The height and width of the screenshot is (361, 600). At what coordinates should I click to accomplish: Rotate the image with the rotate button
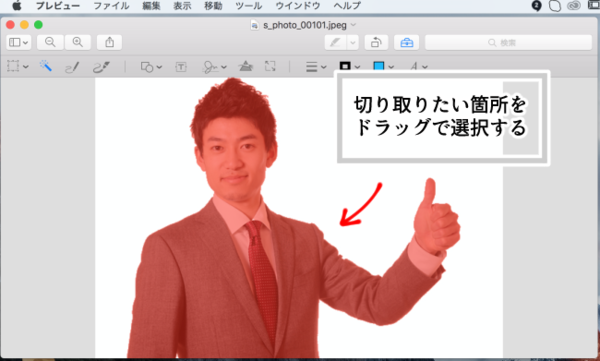(x=376, y=42)
